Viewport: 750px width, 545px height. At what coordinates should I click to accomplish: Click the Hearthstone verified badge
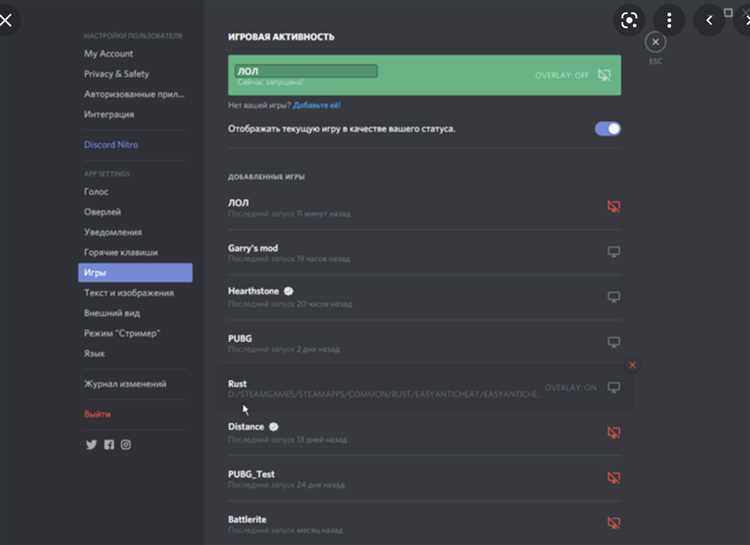click(288, 291)
